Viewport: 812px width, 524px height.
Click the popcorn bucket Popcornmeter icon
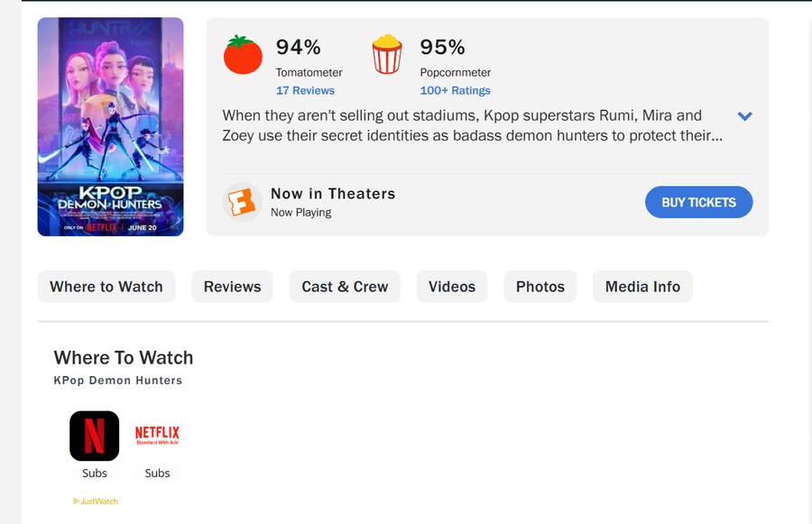tap(387, 54)
